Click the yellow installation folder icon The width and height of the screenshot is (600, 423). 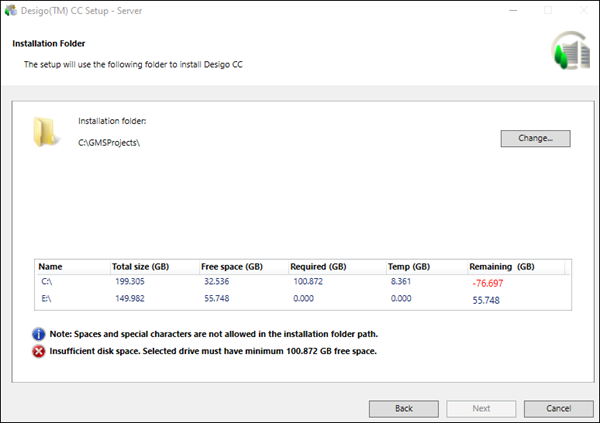[x=47, y=132]
